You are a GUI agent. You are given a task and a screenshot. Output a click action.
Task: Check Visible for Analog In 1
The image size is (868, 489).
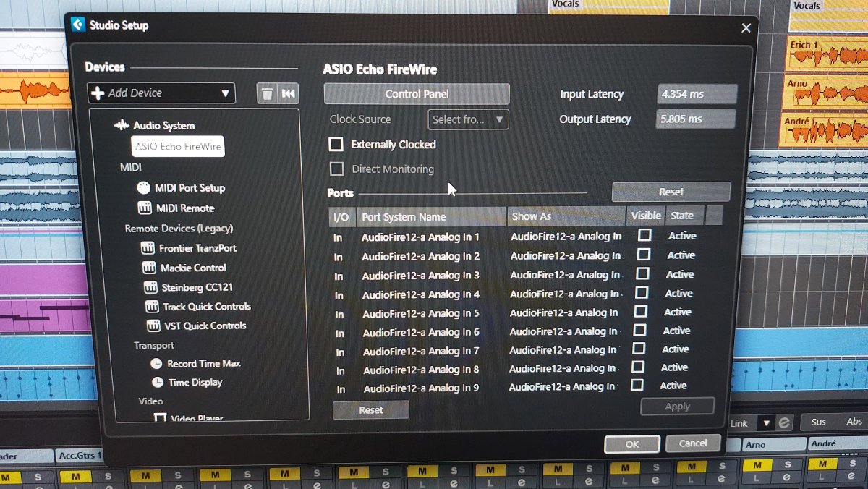[644, 235]
